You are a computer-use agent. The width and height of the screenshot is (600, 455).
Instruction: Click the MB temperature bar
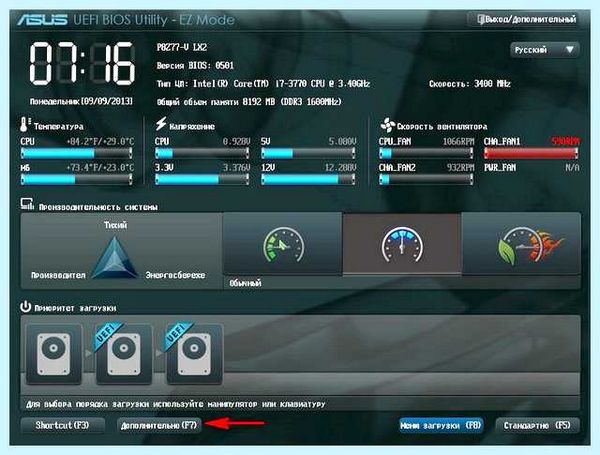(x=77, y=179)
